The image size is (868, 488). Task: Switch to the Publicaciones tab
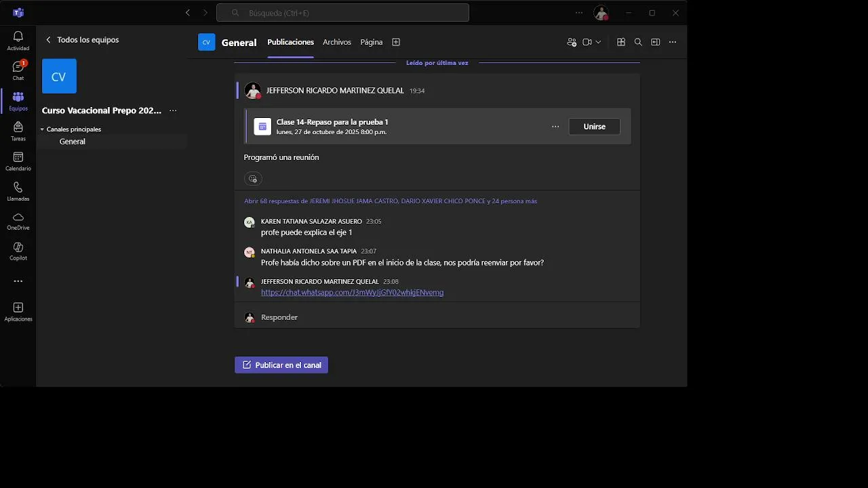(290, 42)
